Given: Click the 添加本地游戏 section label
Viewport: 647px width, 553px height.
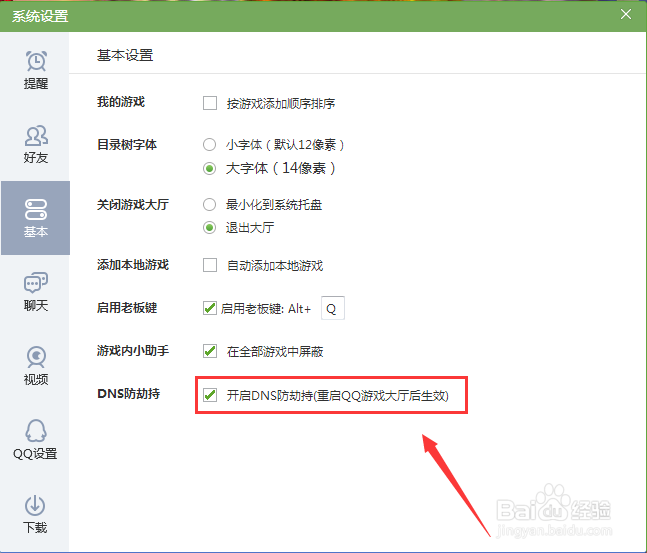Looking at the screenshot, I should coord(133,265).
